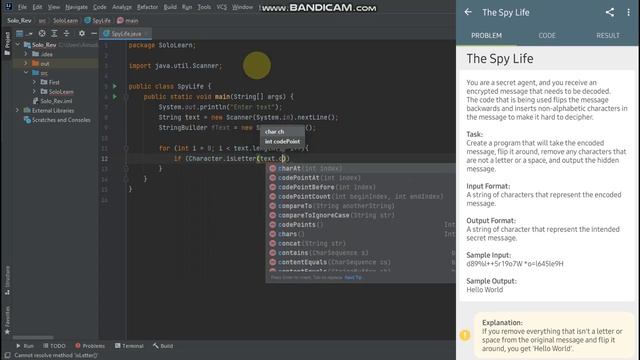Open the File menu
This screenshot has width=640, height=360.
coord(22,7)
